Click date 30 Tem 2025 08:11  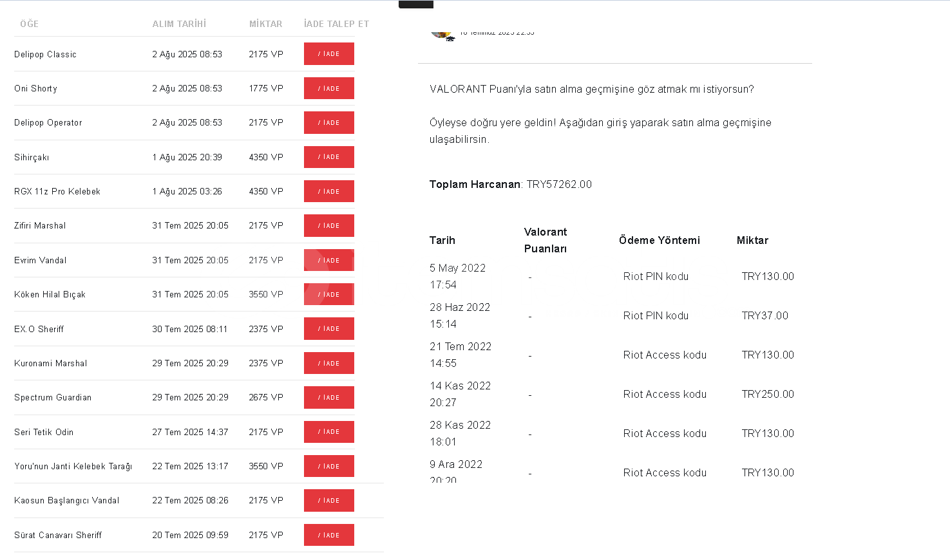[189, 329]
